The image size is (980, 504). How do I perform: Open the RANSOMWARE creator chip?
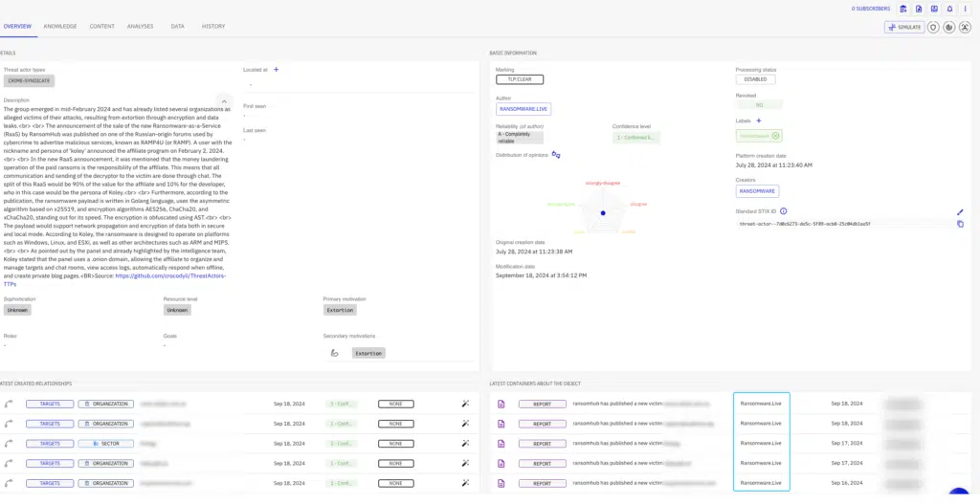pos(757,191)
